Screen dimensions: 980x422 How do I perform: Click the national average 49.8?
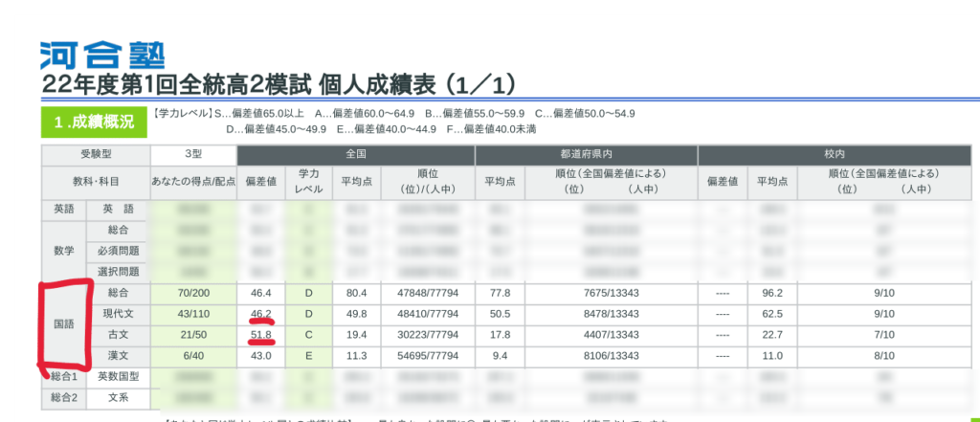356,313
